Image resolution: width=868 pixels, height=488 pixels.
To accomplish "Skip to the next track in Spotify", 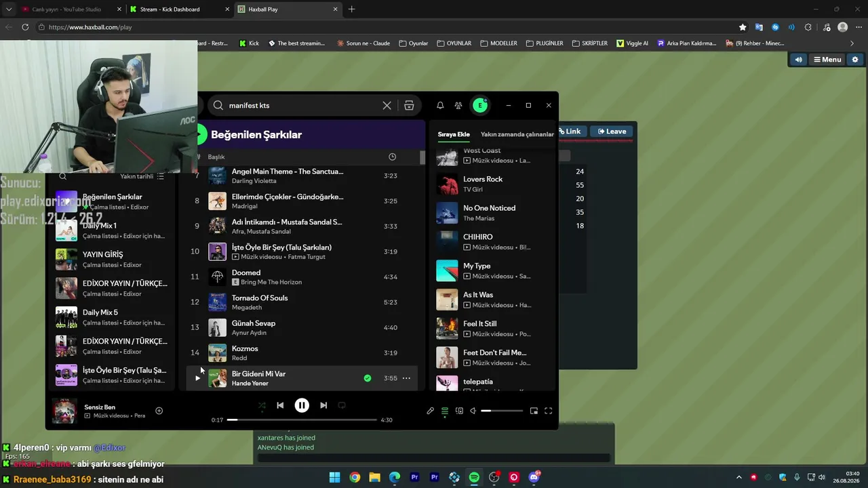I will click(x=323, y=405).
